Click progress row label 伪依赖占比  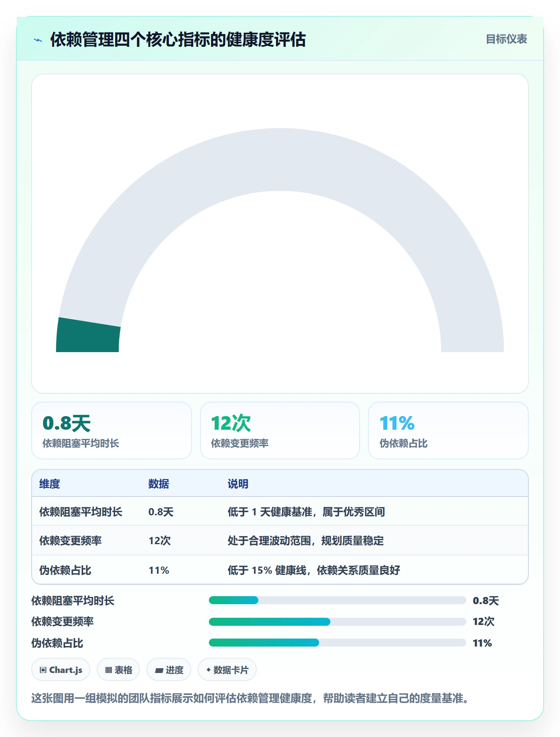coord(57,643)
